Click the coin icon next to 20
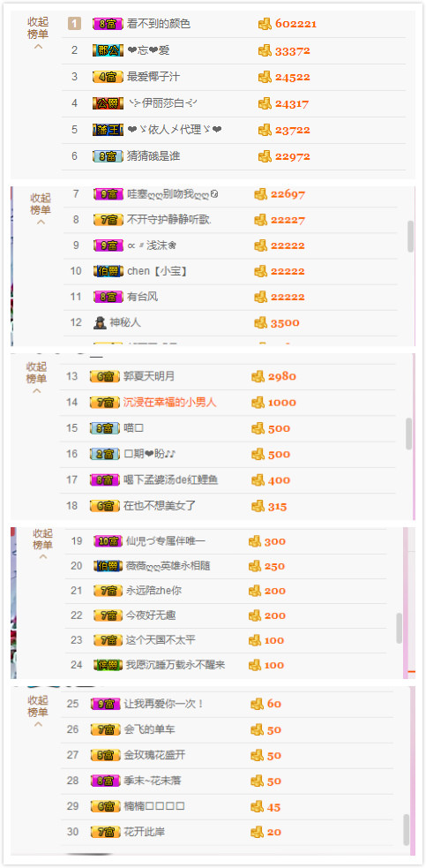The image size is (426, 868). coord(257,832)
